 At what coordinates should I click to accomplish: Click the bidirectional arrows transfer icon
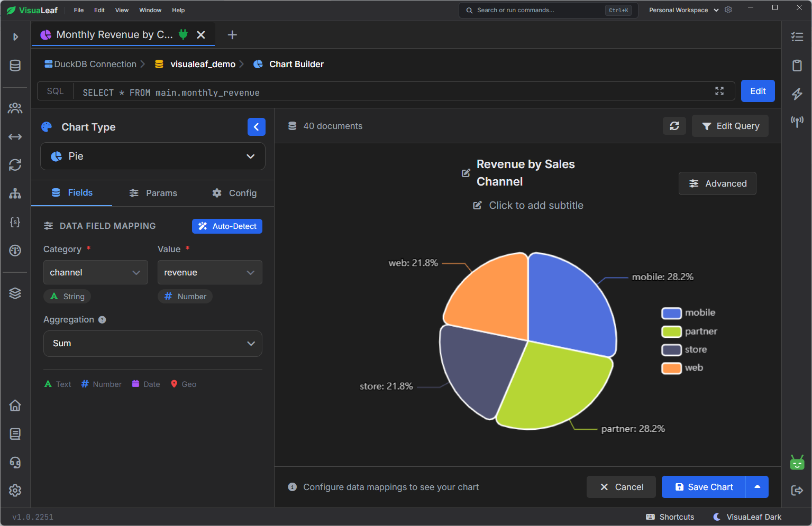click(x=15, y=137)
